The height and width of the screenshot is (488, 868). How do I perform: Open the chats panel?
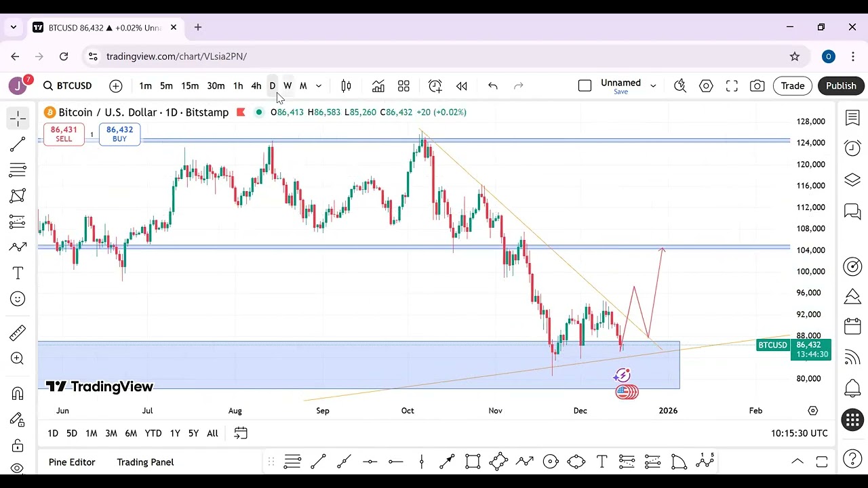point(852,211)
